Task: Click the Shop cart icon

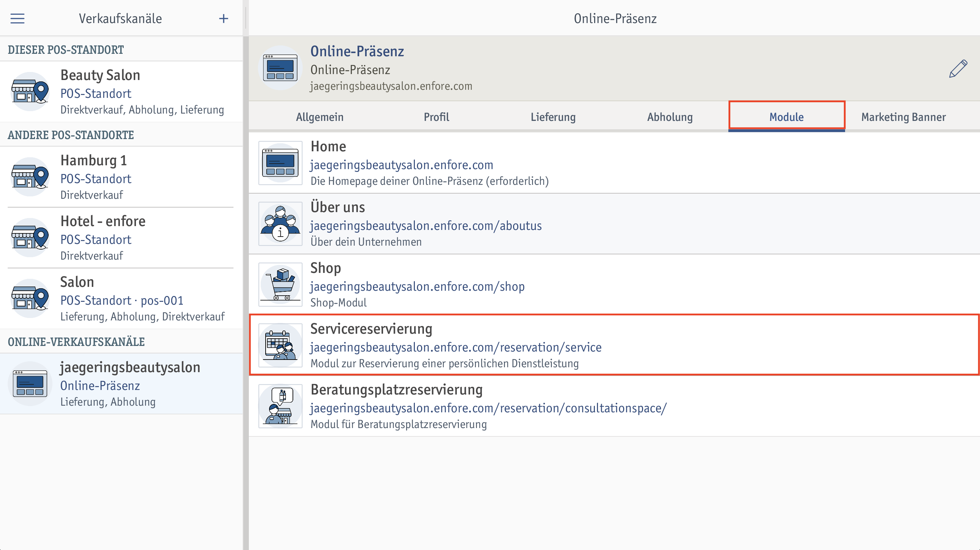Action: coord(280,284)
